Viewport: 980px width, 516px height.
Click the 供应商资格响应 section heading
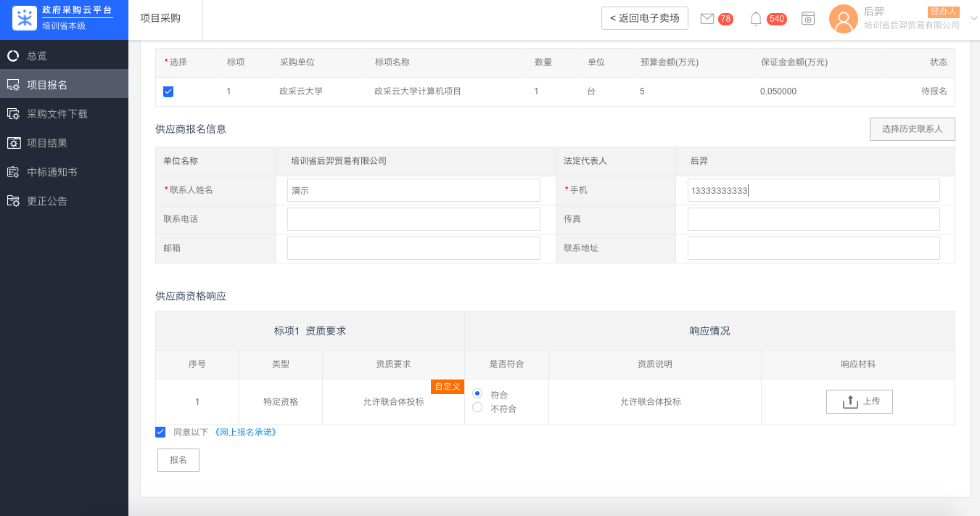191,296
